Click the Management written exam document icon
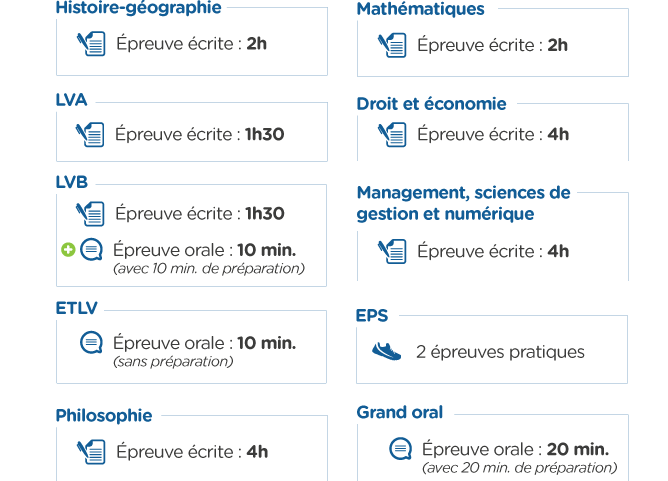The width and height of the screenshot is (668, 481). point(392,251)
